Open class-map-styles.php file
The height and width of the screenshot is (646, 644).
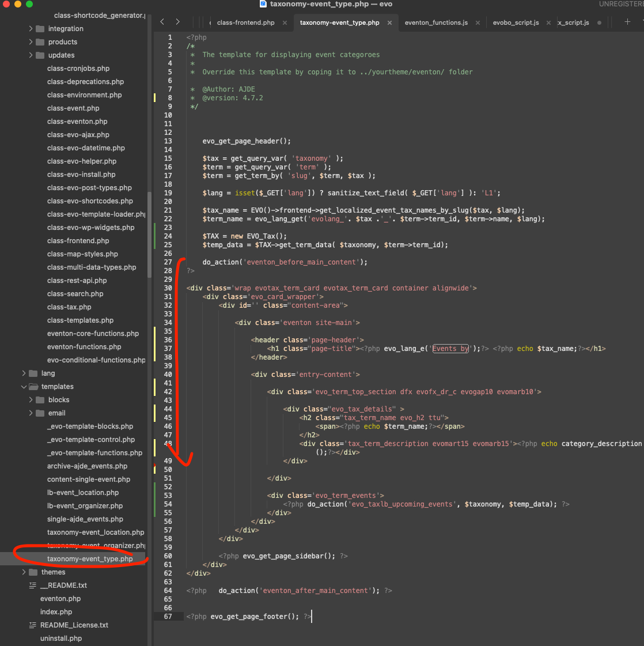[x=82, y=254]
